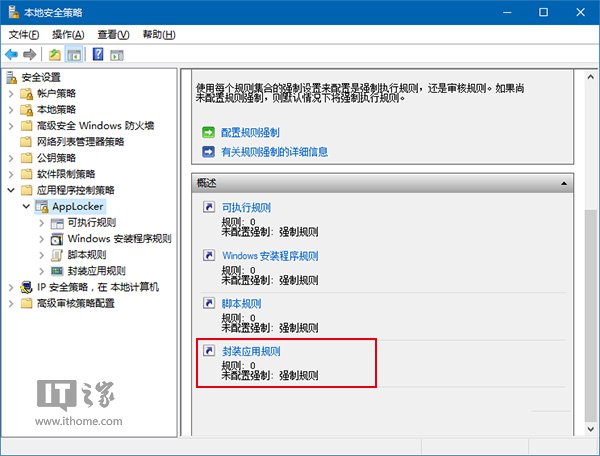
Task: Select 高级安全 Windows 防火墙 in the tree
Action: click(95, 126)
